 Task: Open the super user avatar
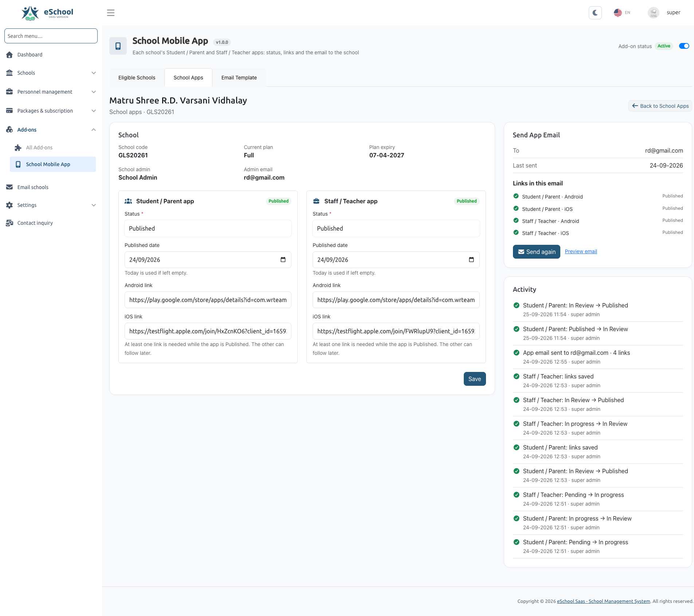(x=653, y=13)
